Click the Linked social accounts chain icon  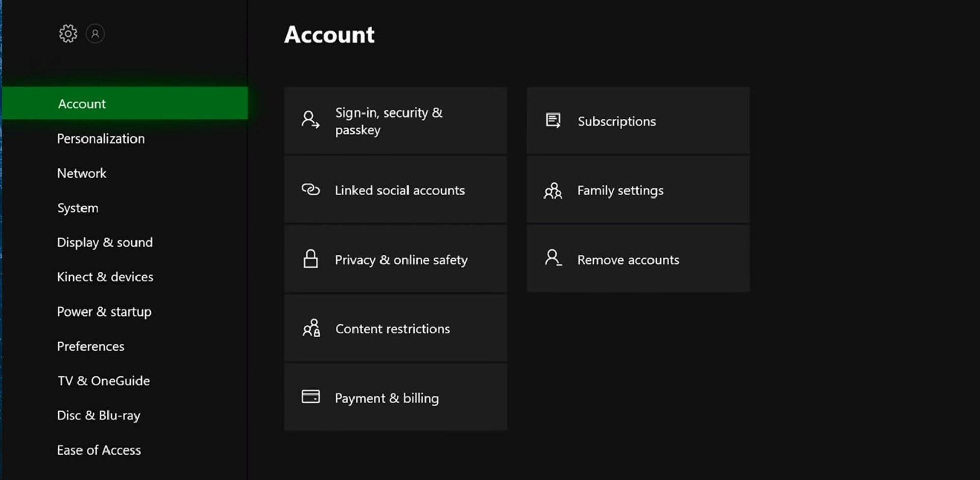tap(310, 190)
